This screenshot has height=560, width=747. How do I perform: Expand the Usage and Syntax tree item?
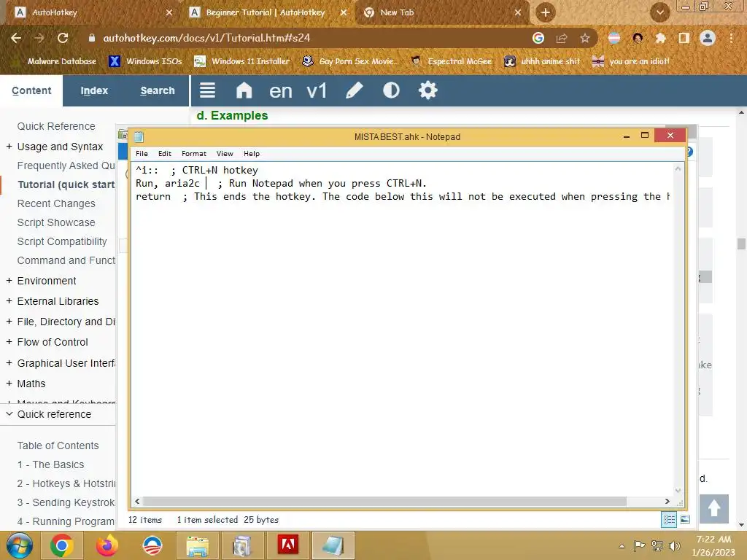9,146
